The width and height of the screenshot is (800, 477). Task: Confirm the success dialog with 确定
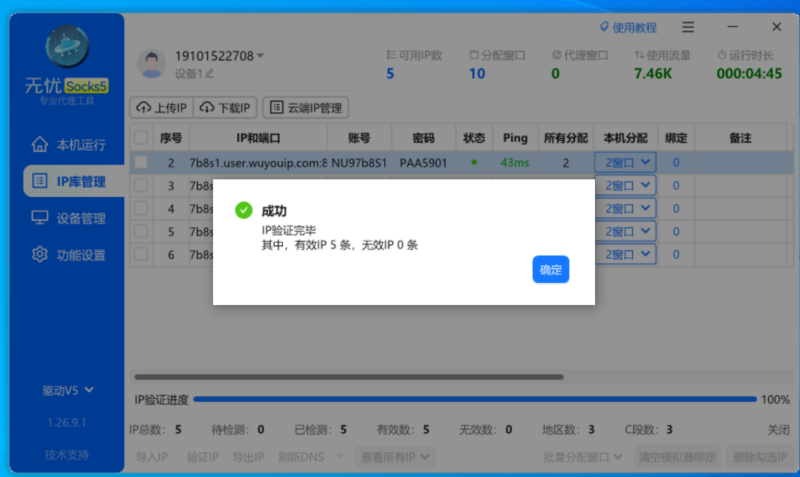[x=551, y=269]
